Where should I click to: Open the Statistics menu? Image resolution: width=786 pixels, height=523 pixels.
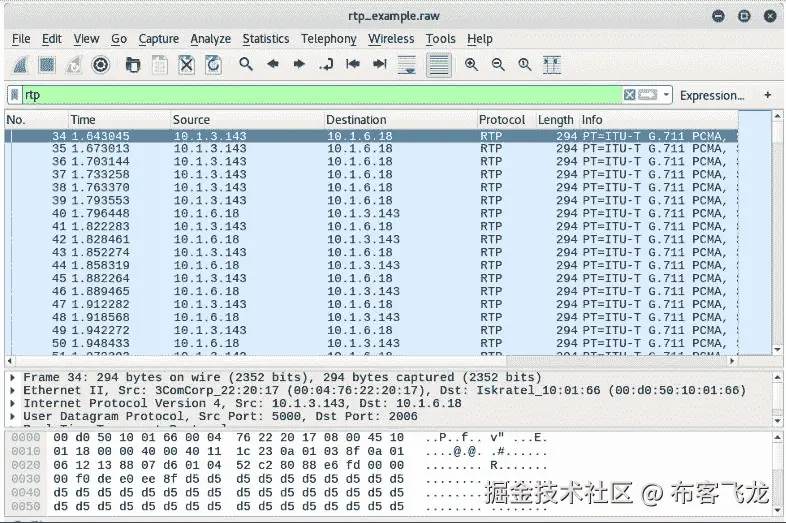pos(266,39)
